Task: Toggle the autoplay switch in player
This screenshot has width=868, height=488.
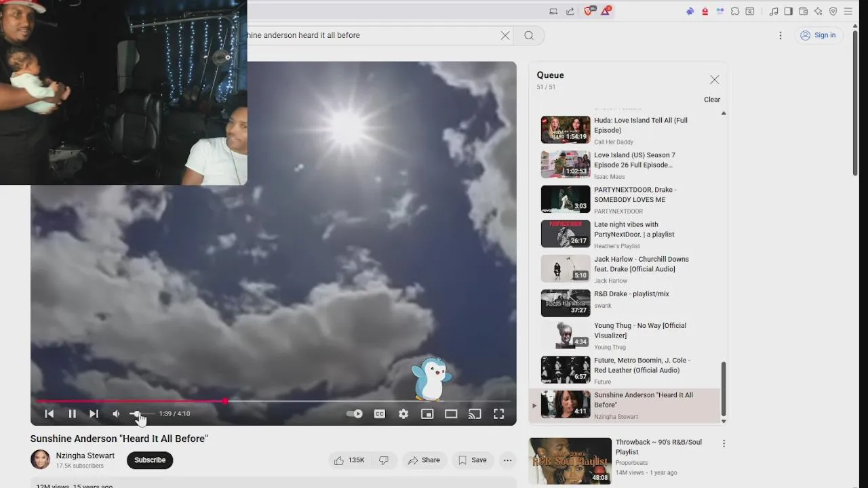Action: coord(355,414)
